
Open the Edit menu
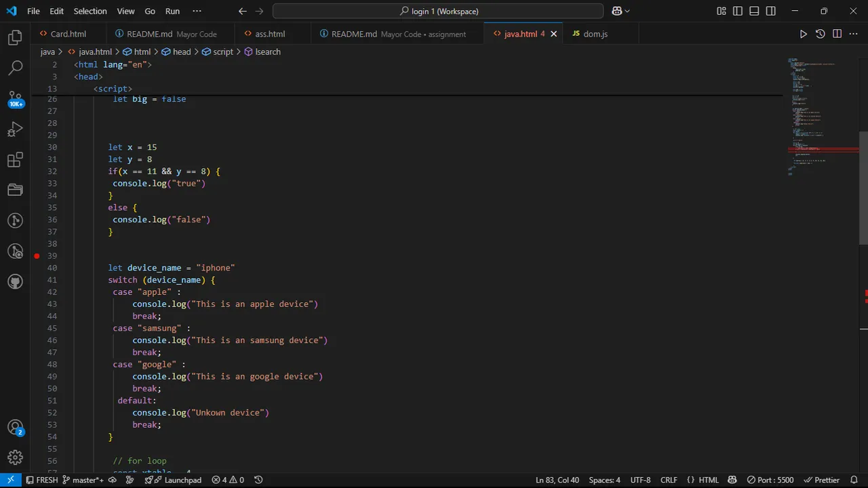(x=56, y=11)
